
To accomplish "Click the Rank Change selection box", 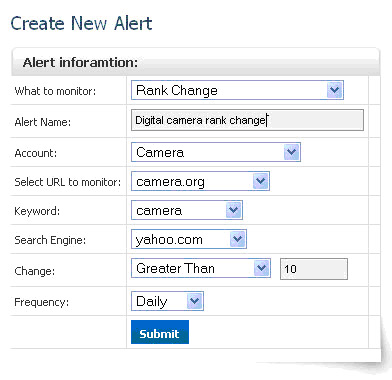I will coord(237,90).
